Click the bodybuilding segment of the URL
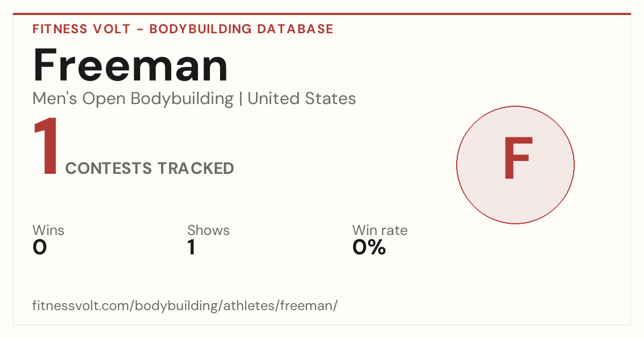This screenshot has width=644, height=338. coord(176,306)
